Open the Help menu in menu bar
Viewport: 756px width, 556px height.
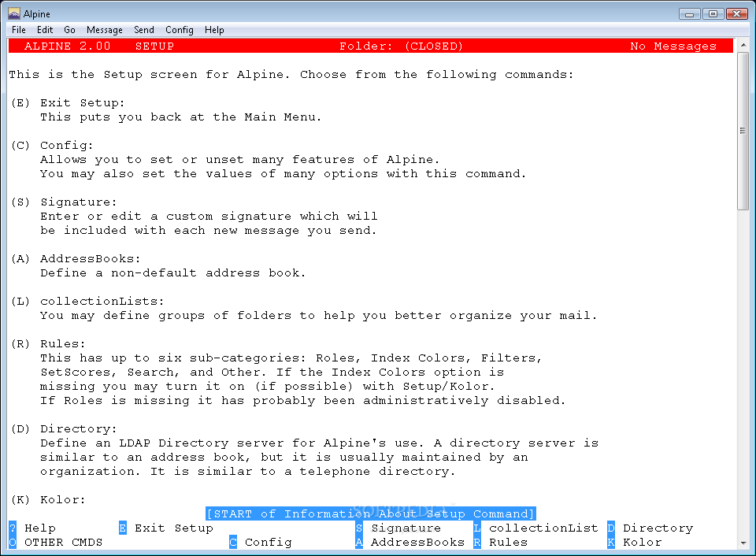(x=214, y=30)
